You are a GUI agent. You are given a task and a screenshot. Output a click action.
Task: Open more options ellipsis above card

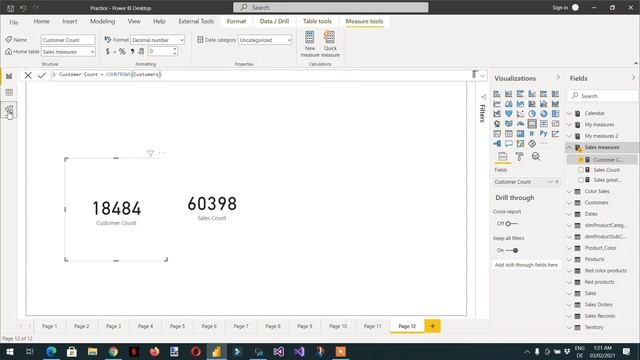tap(162, 153)
